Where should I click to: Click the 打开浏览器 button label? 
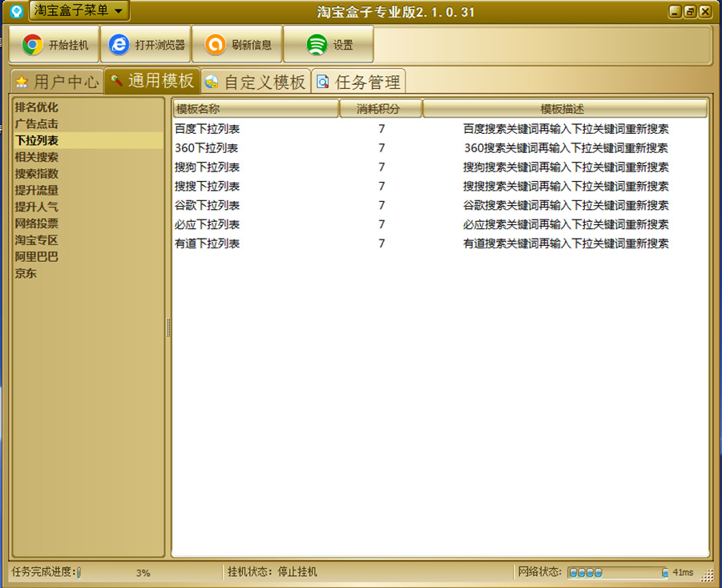(159, 45)
